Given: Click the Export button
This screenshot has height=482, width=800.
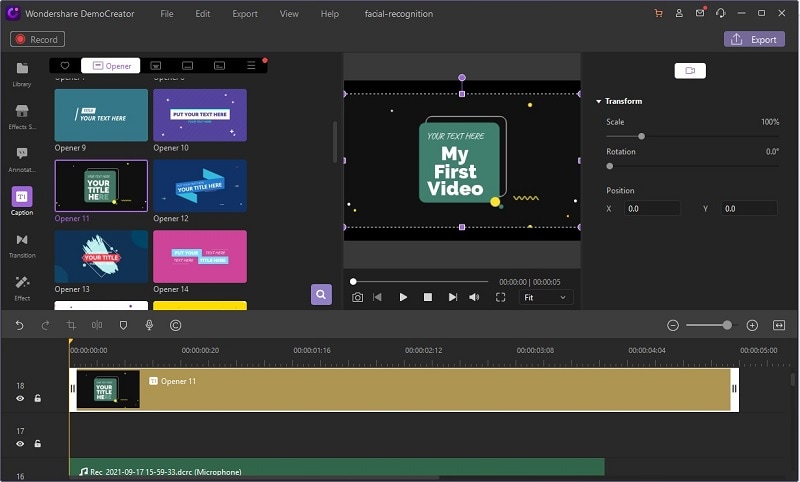Looking at the screenshot, I should 754,39.
